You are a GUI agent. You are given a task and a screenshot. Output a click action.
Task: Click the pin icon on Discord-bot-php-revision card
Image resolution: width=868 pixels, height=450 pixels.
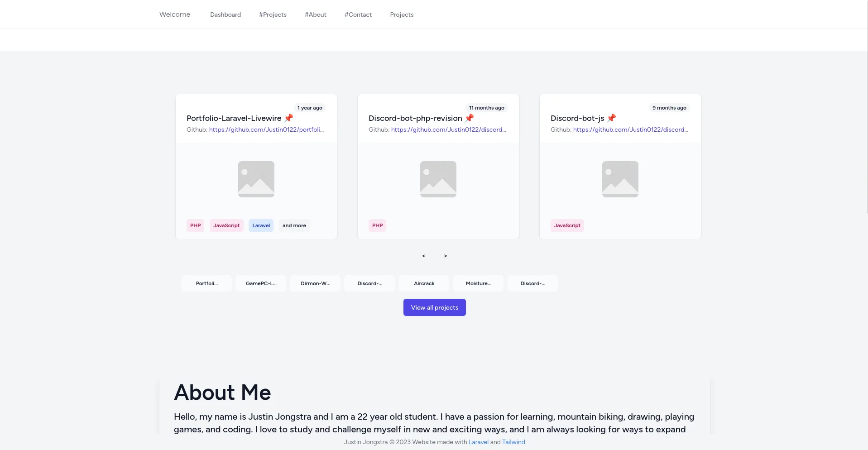tap(470, 118)
